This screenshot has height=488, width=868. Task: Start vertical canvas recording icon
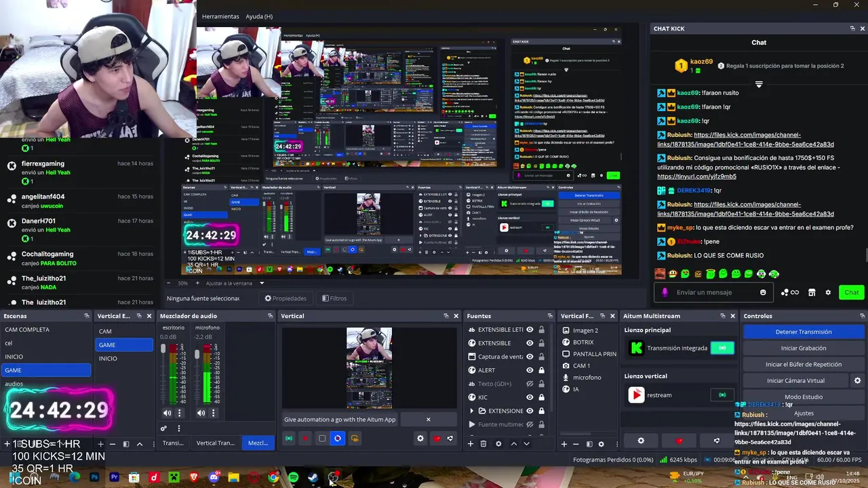tap(305, 439)
